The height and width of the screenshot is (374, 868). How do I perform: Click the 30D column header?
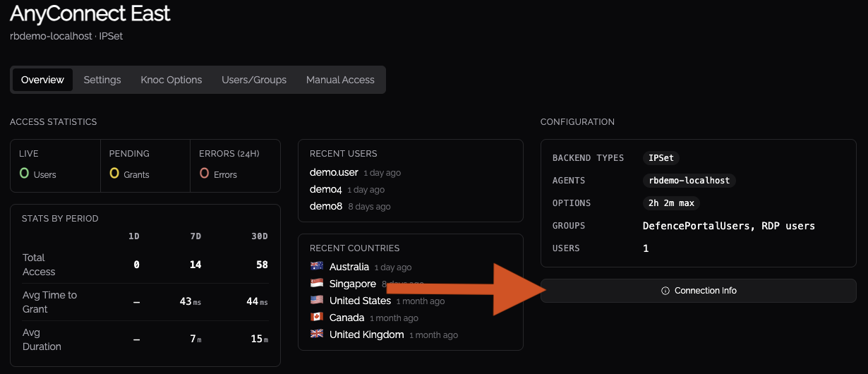(x=260, y=236)
